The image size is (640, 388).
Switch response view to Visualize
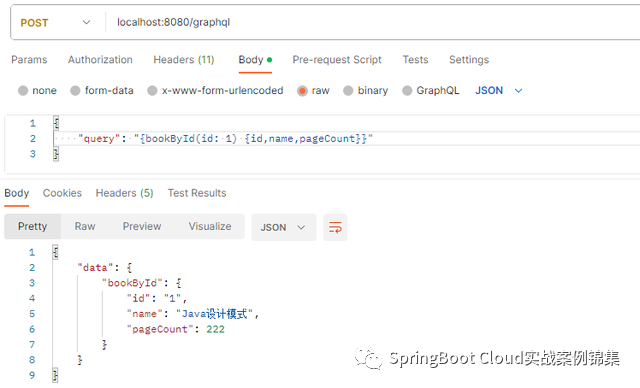click(x=210, y=226)
